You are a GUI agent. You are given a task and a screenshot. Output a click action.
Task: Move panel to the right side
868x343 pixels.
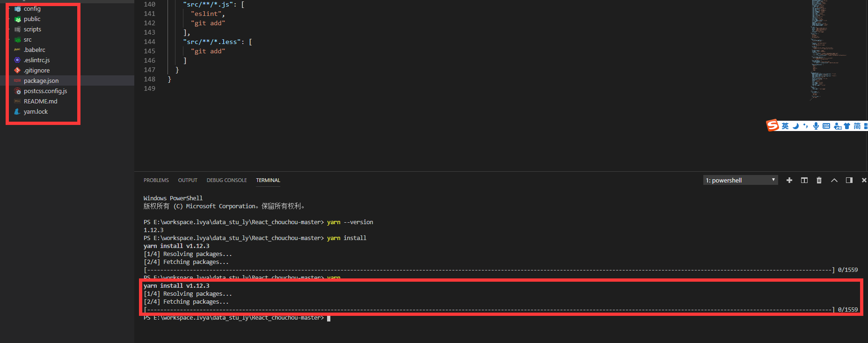point(849,180)
